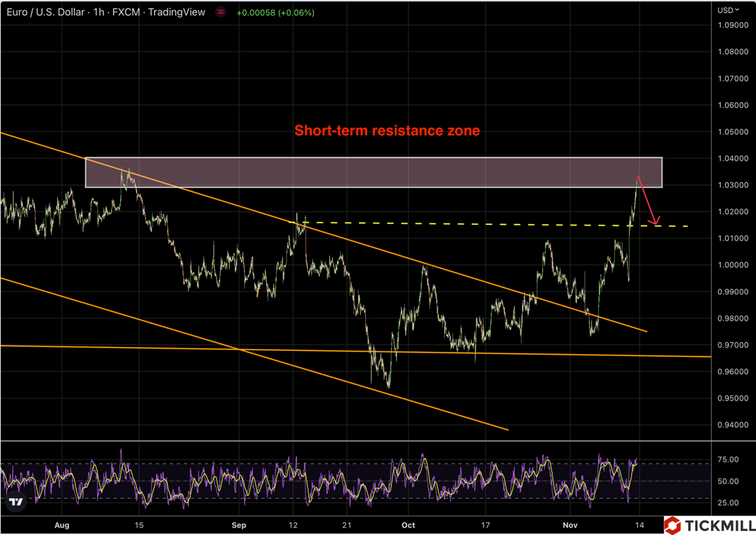Click the 0.95000 price axis label
The width and height of the screenshot is (756, 535).
[x=733, y=398]
